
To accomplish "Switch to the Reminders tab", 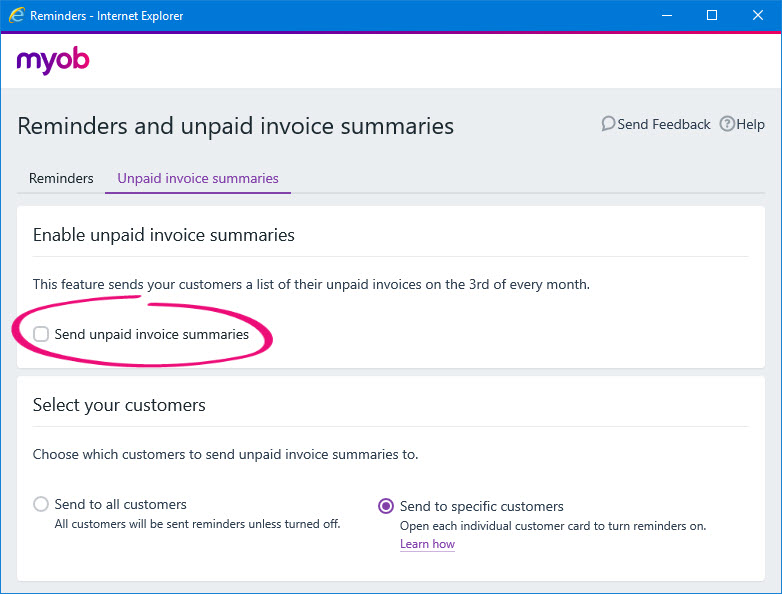I will coord(61,178).
